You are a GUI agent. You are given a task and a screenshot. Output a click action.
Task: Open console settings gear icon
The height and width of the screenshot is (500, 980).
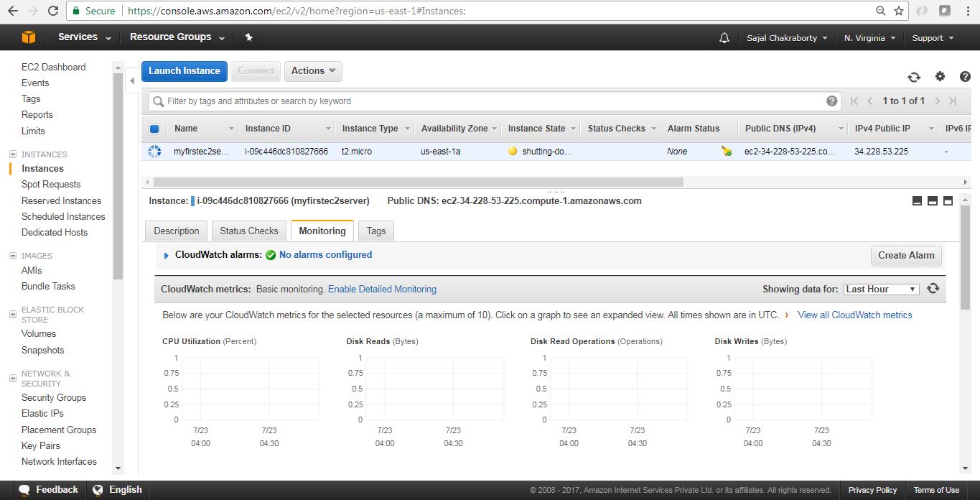[940, 77]
